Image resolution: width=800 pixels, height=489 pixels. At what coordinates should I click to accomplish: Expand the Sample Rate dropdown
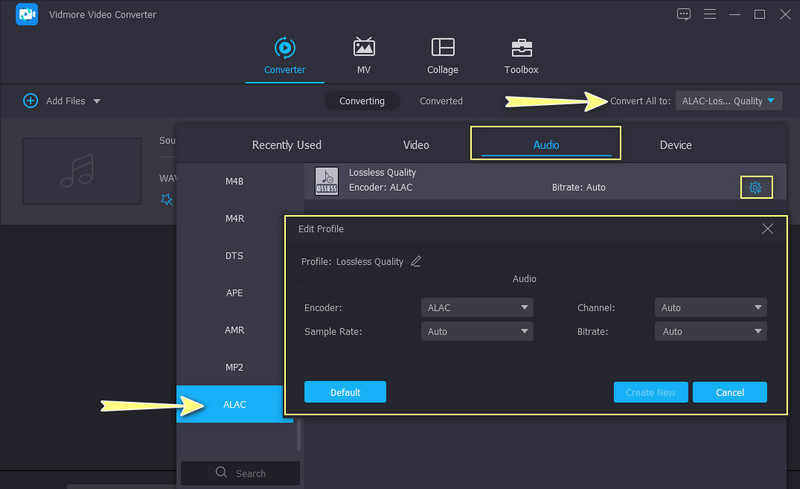[477, 331]
